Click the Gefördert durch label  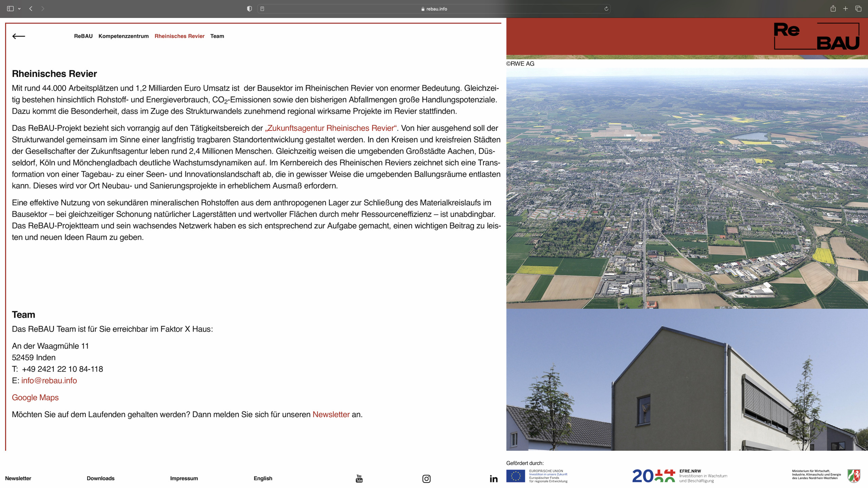[x=525, y=463]
